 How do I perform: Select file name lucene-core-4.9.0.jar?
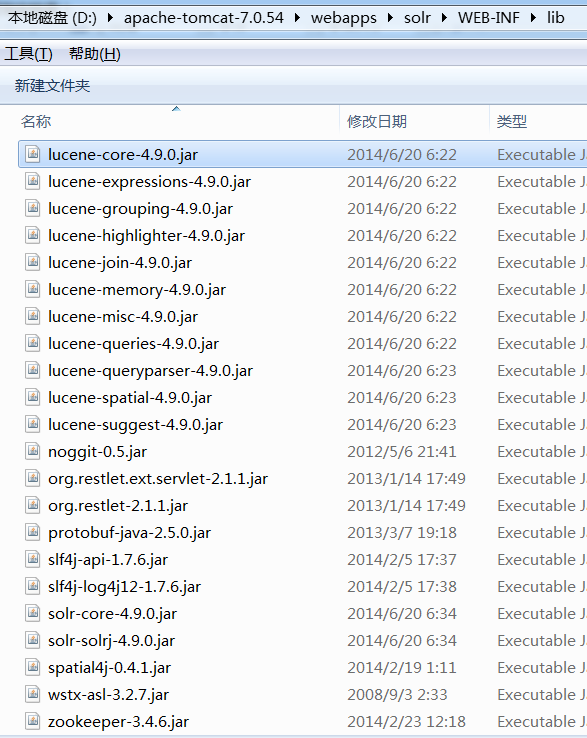(x=123, y=155)
